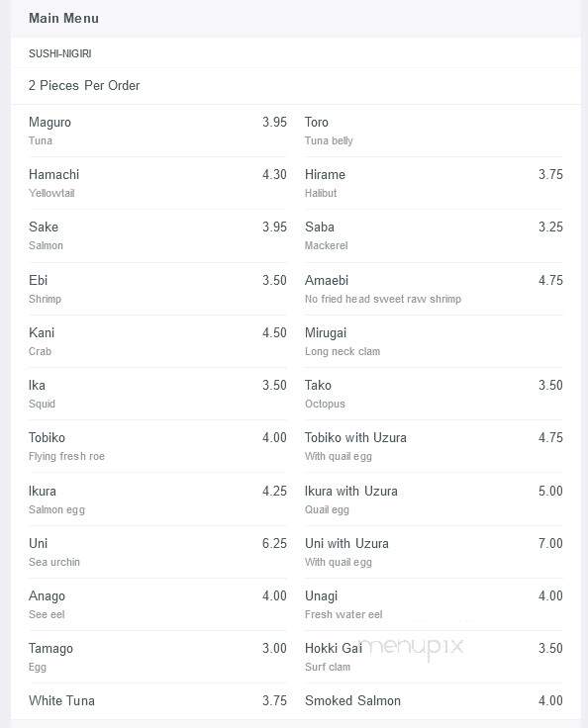
Task: Select Amaebi sweet raw shrimp item
Action: [x=434, y=289]
